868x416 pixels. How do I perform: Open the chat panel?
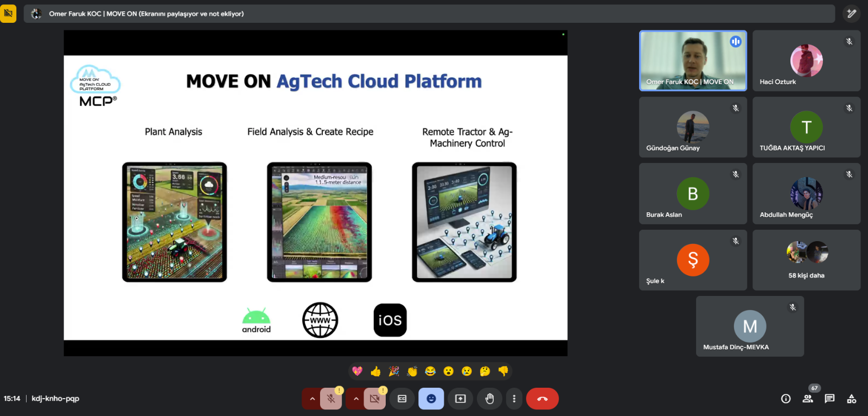(x=829, y=399)
